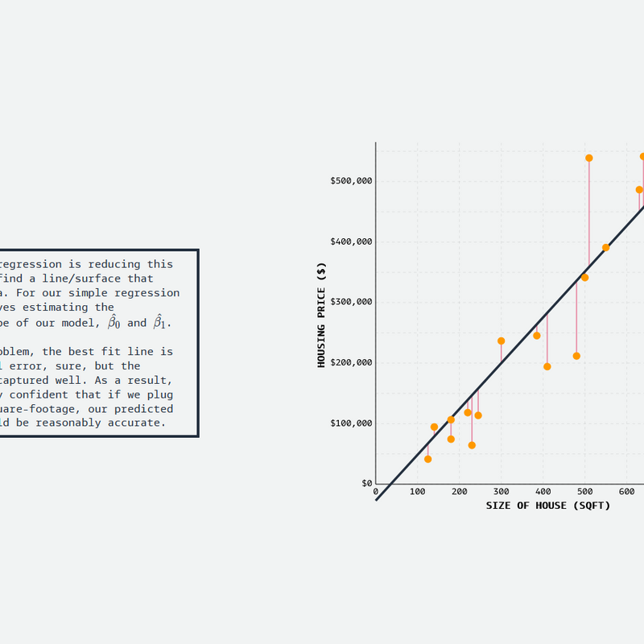This screenshot has height=644, width=644.
Task: Click the chart plot area origin corner
Action: pyautogui.click(x=375, y=483)
